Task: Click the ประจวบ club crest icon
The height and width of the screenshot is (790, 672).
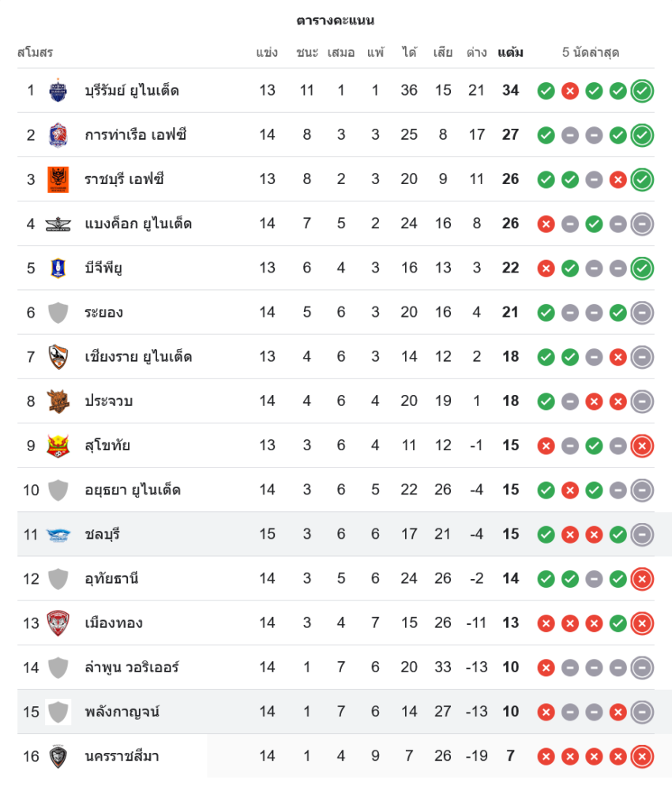Action: pyautogui.click(x=58, y=401)
